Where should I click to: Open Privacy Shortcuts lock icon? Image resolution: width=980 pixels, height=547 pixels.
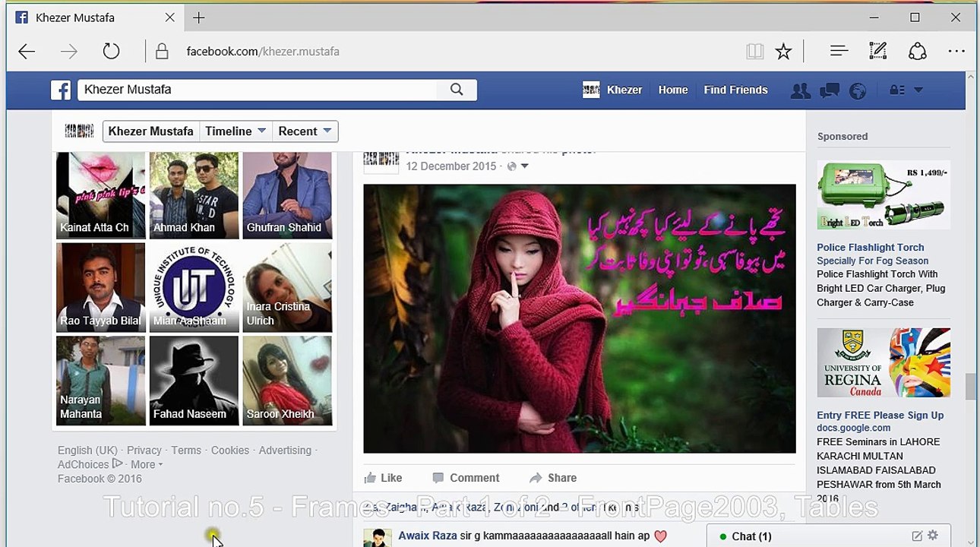pos(897,90)
